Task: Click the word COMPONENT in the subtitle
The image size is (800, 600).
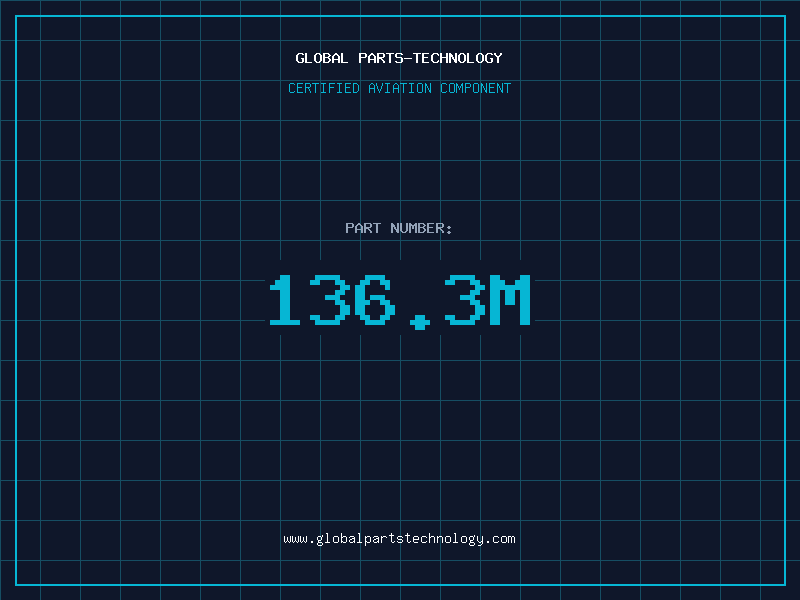Action: pyautogui.click(x=476, y=89)
